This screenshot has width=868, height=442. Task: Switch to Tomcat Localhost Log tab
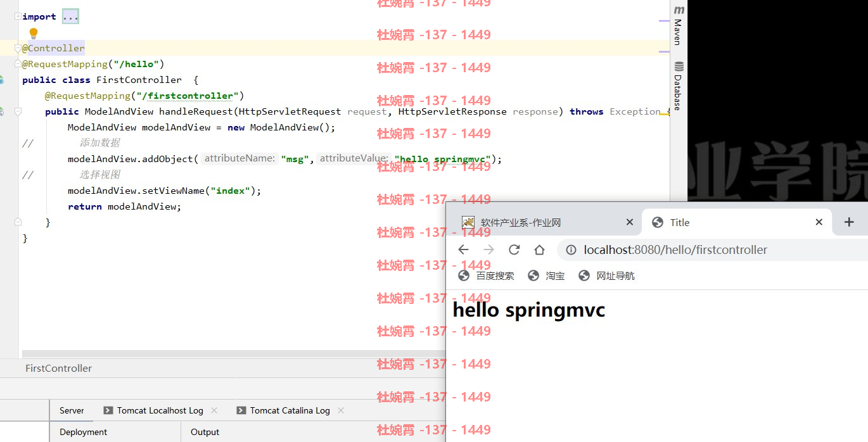point(160,410)
